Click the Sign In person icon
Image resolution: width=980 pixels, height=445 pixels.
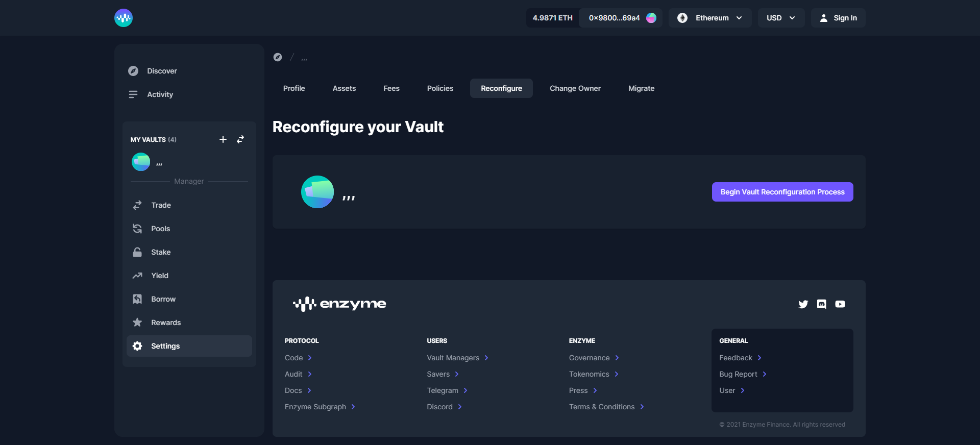[x=824, y=18]
